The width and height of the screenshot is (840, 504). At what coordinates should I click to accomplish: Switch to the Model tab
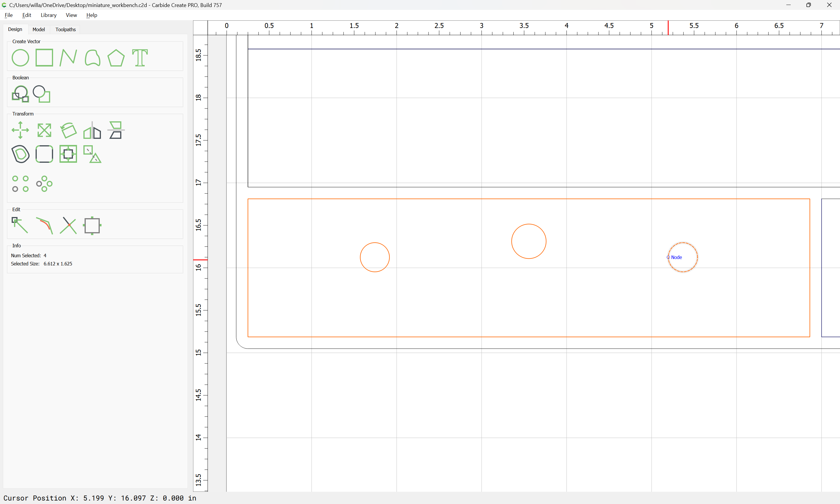click(39, 29)
